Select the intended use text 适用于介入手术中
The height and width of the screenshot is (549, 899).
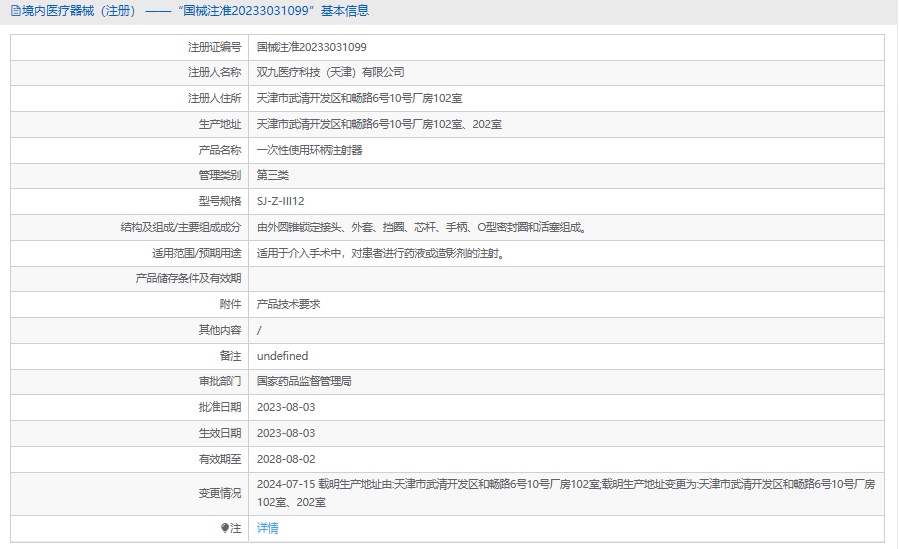tap(381, 253)
